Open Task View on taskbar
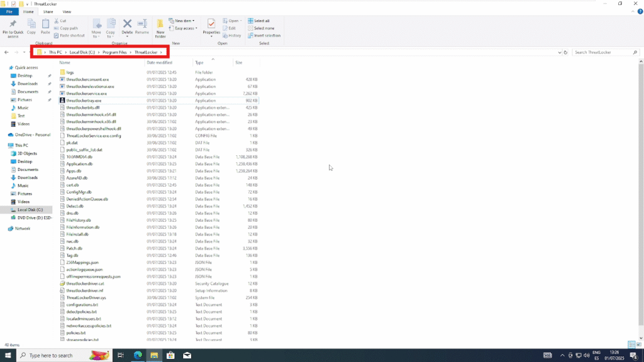Screen dimensions: 644x362 click(121, 355)
